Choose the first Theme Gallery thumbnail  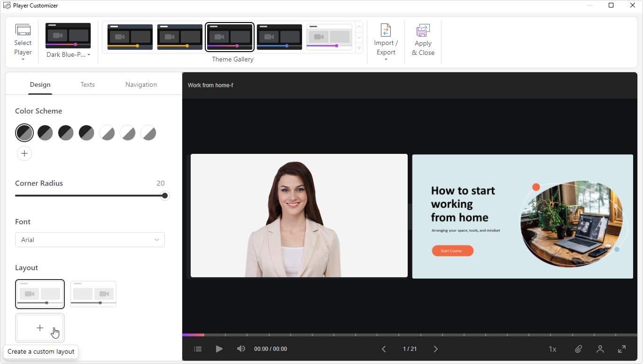130,37
